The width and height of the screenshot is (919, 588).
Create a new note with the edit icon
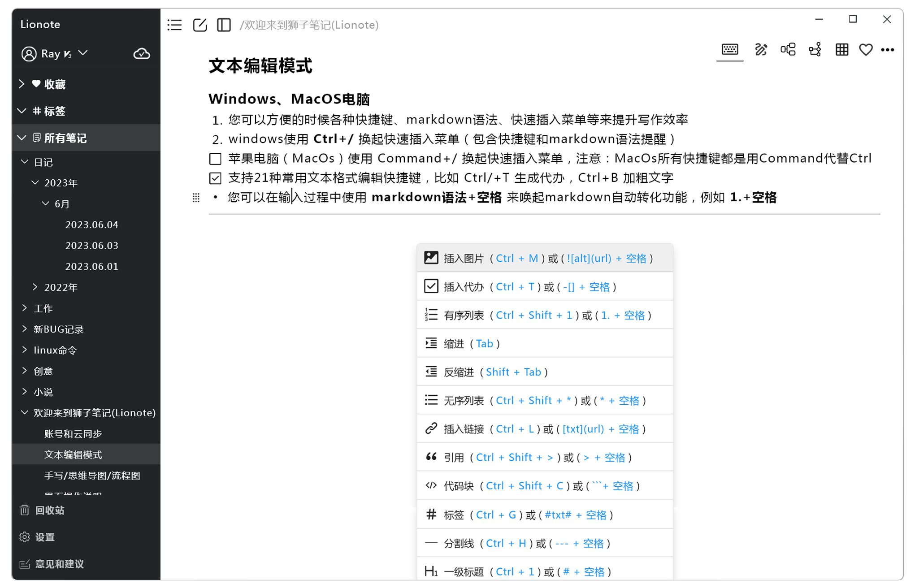(200, 25)
